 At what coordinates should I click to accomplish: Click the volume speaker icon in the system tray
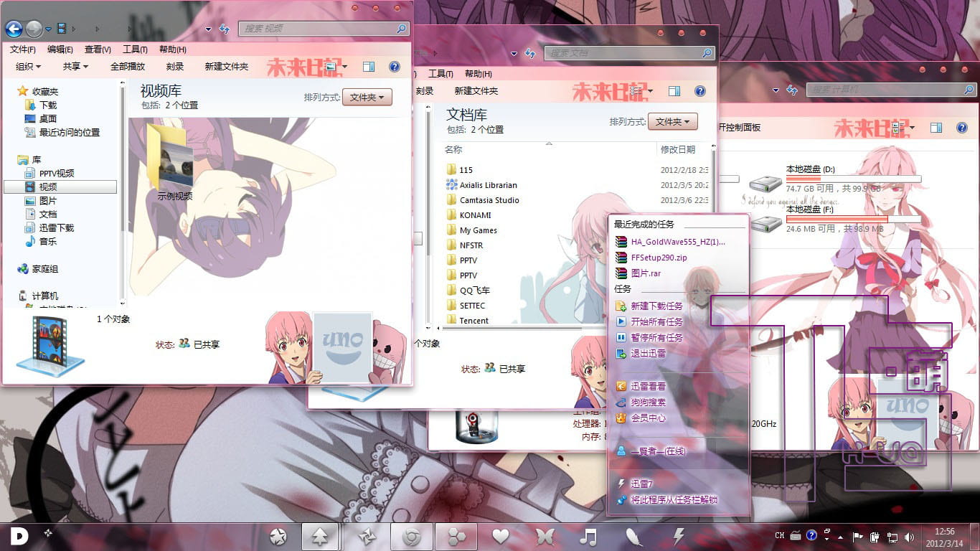pyautogui.click(x=910, y=536)
